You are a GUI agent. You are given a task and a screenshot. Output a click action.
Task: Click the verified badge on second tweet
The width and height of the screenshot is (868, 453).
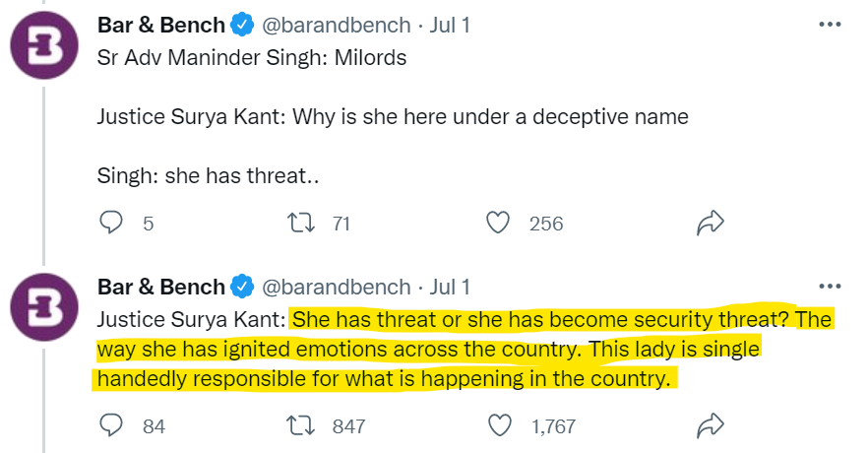(x=242, y=288)
